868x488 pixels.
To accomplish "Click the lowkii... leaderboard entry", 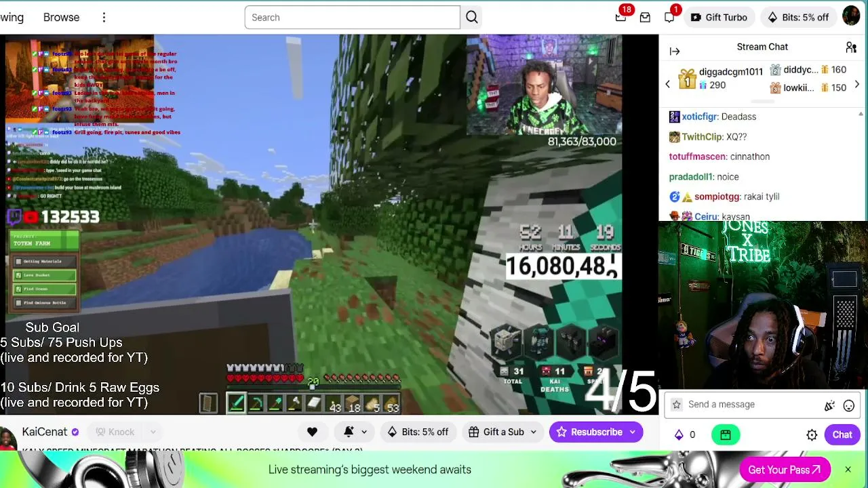I will [808, 87].
